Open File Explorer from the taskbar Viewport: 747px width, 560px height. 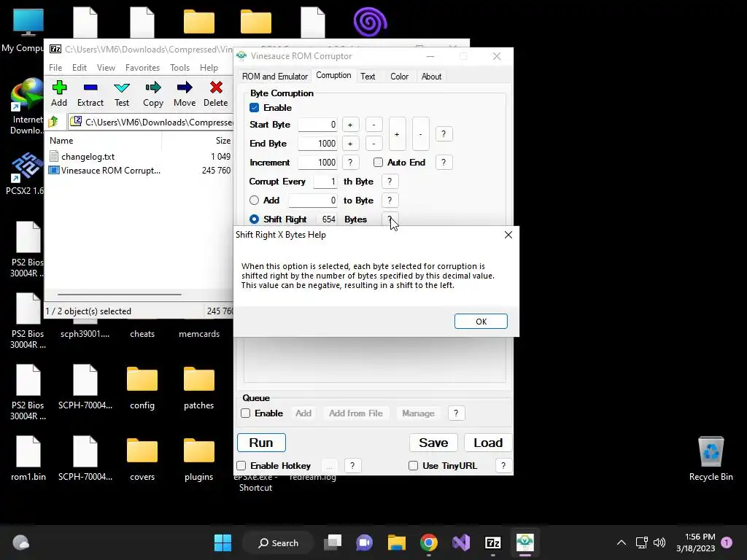[x=396, y=542]
